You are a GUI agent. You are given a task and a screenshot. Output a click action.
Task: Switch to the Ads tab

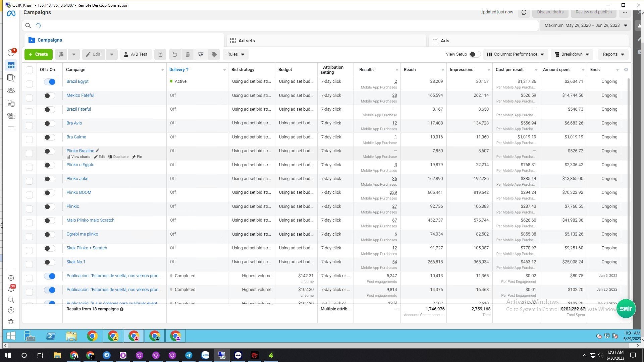click(529, 41)
